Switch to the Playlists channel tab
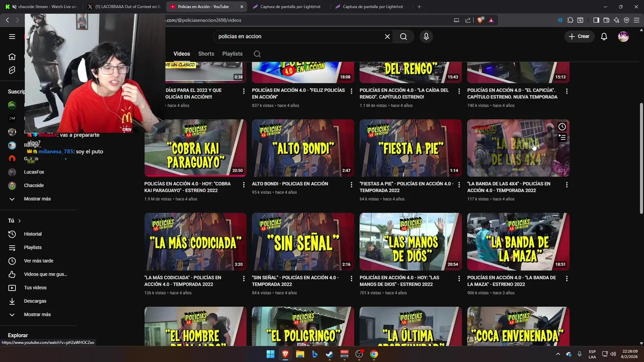Screen dimensions: 644x362 click(232, 54)
